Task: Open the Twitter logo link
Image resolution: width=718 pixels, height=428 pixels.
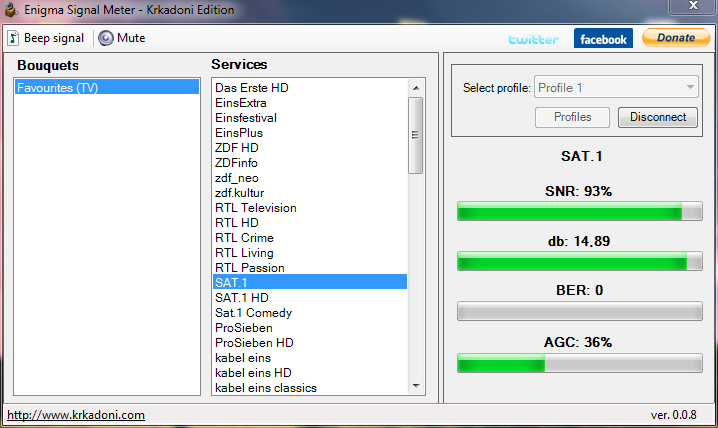Action: click(533, 39)
